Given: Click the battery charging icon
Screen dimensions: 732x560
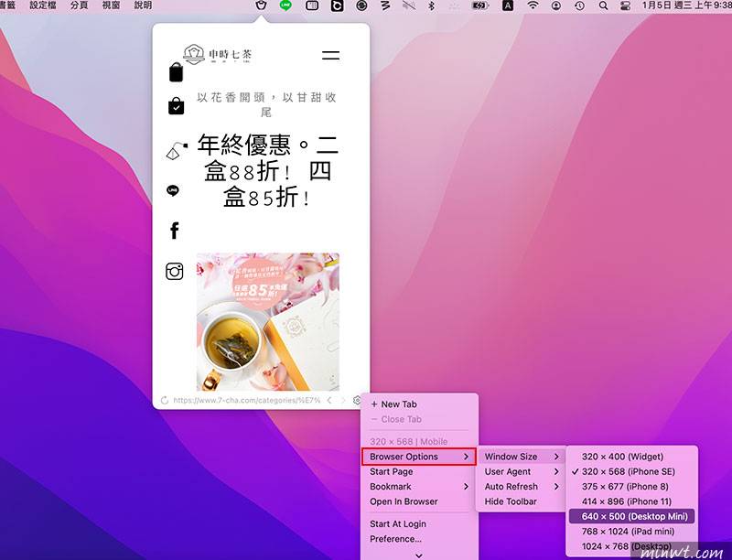Looking at the screenshot, I should click(x=479, y=5).
